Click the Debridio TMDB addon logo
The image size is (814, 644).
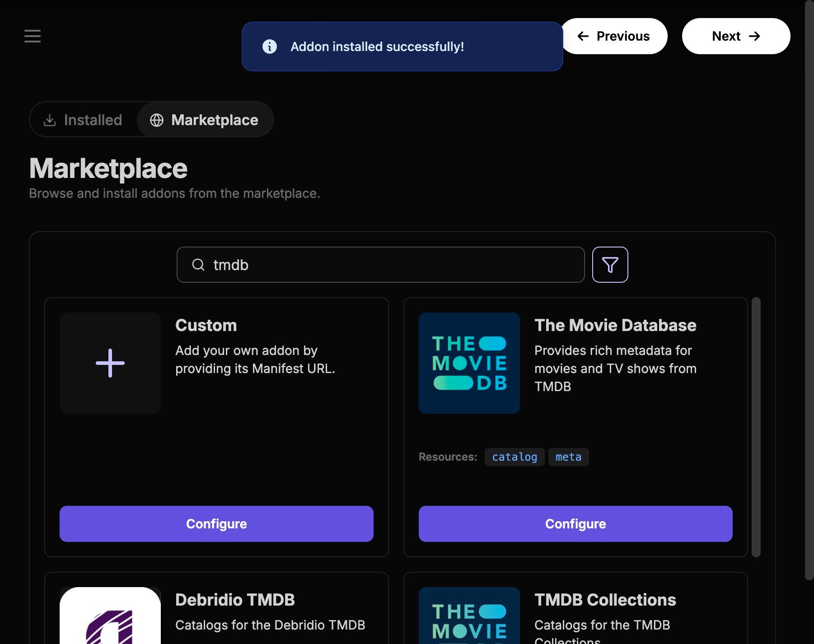point(110,616)
